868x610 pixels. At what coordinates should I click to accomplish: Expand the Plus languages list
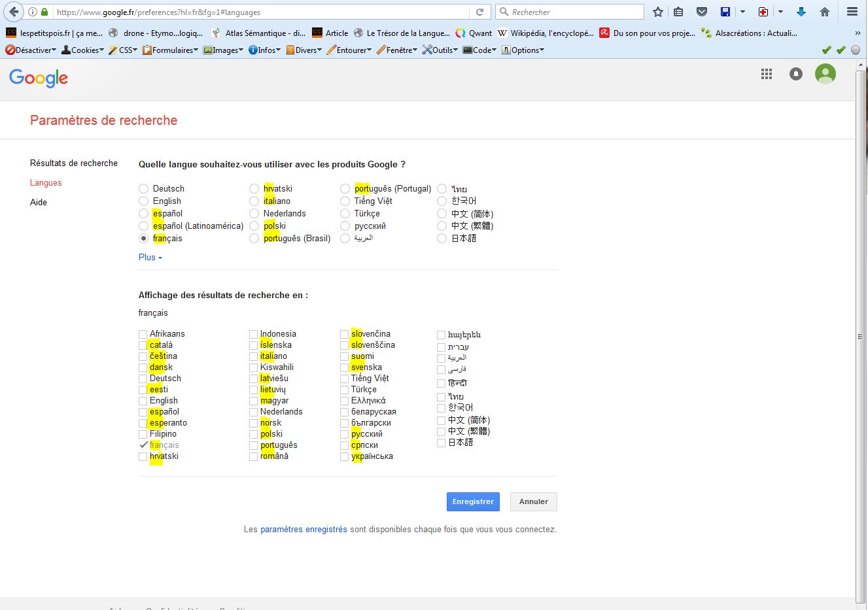click(x=150, y=258)
